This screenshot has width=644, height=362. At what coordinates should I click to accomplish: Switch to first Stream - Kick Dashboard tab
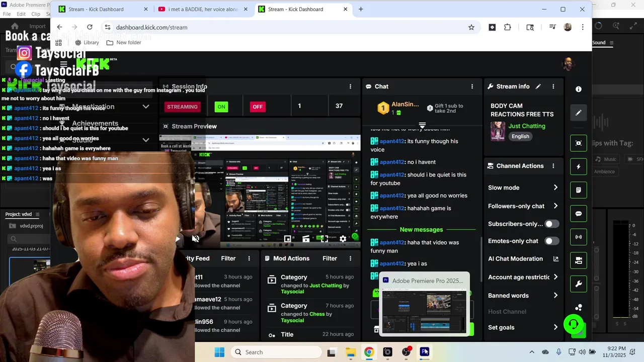pyautogui.click(x=103, y=9)
